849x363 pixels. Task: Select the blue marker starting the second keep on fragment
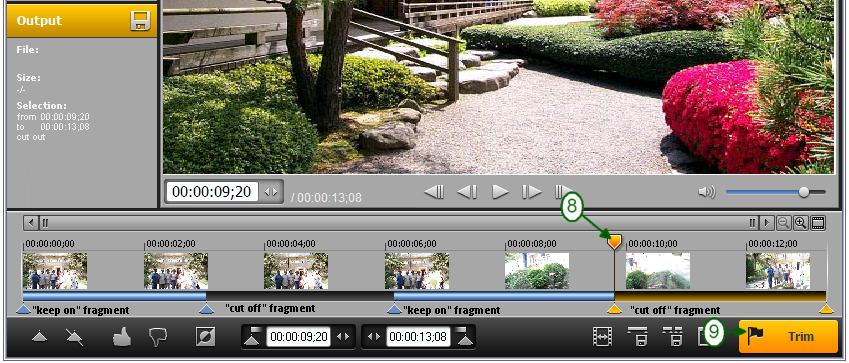tap(394, 309)
